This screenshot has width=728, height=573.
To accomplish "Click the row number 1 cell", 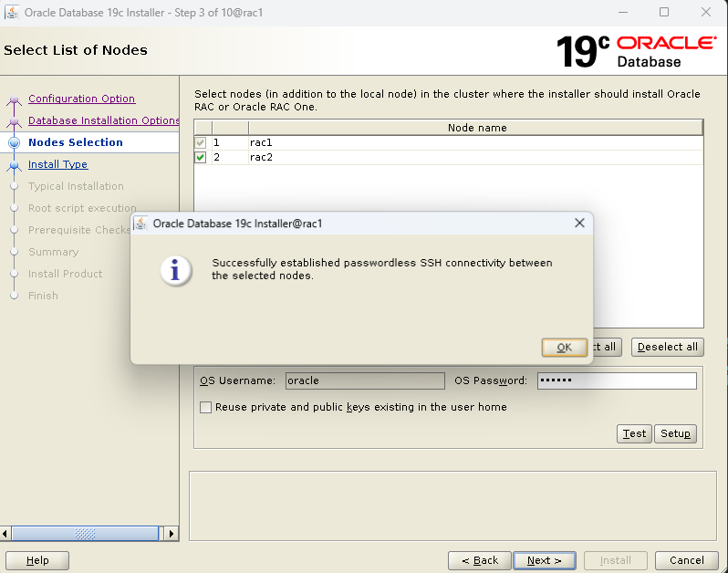I will point(230,142).
